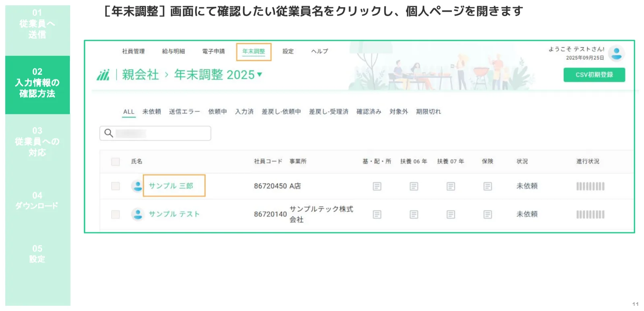Click the company logo icon
The width and height of the screenshot is (644, 311).
coord(103,75)
